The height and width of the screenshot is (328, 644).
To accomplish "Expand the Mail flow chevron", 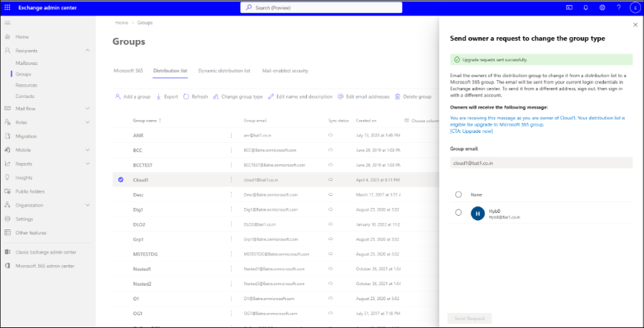I will pyautogui.click(x=87, y=109).
